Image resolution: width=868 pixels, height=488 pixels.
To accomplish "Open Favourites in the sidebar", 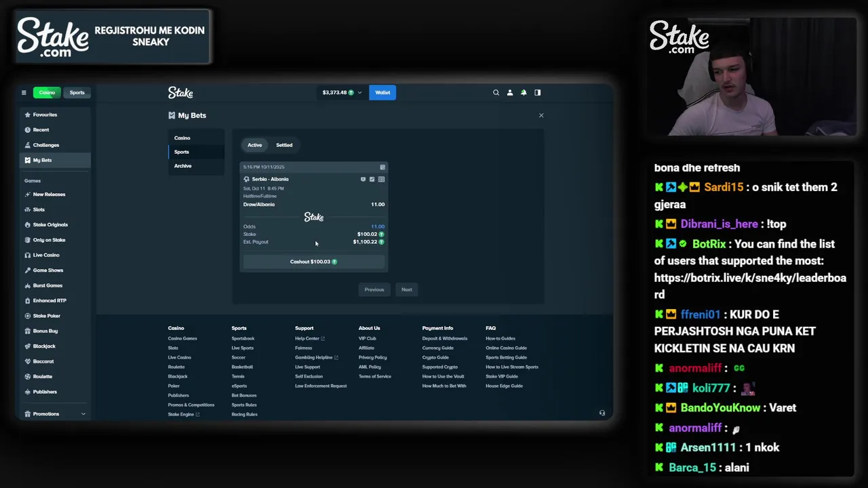I will (x=55, y=115).
